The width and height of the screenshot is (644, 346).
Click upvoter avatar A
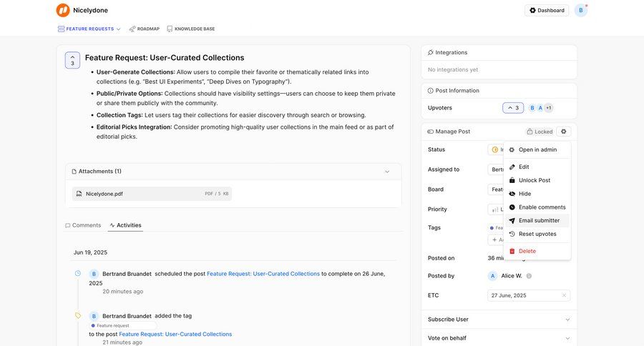tap(540, 108)
